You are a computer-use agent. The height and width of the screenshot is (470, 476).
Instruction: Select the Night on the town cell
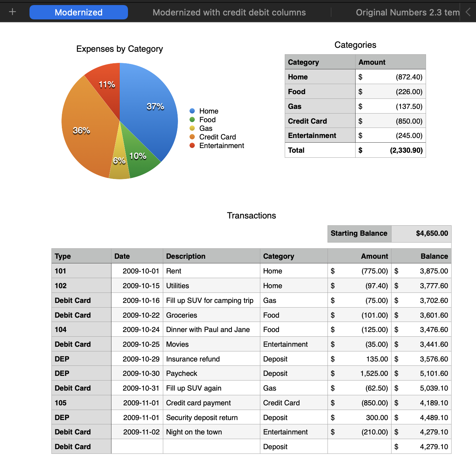211,432
